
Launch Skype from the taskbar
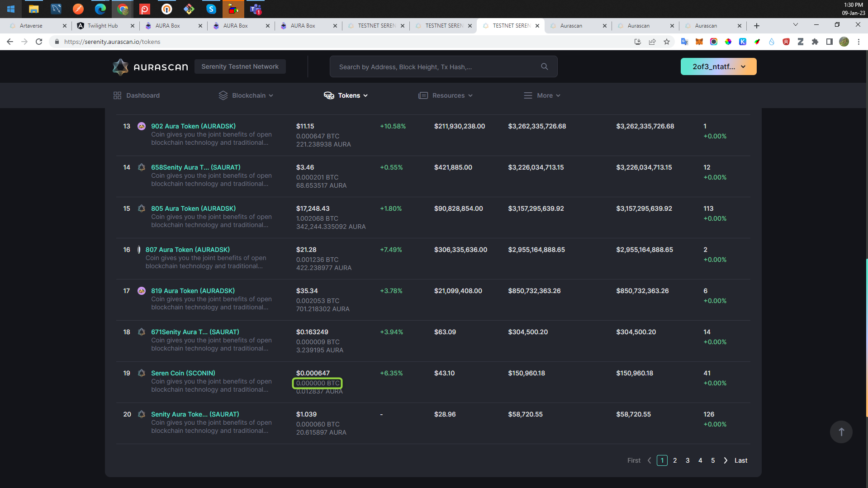pos(211,9)
